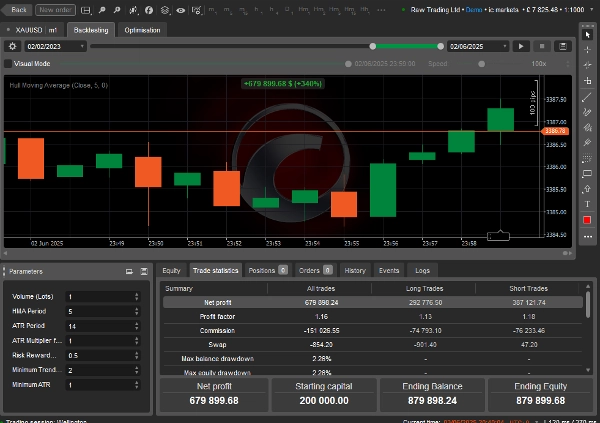
Task: Open the History tab
Action: [355, 270]
